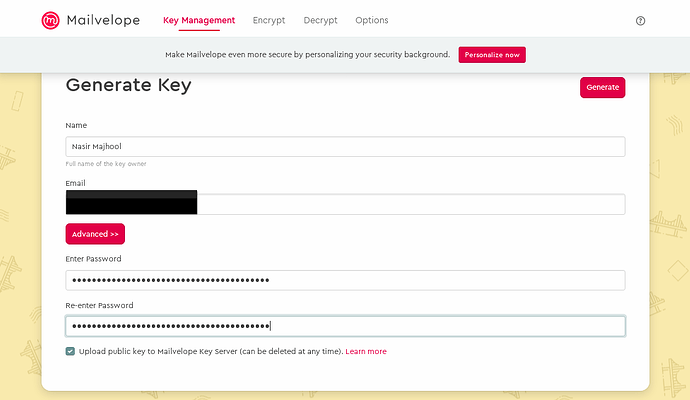Click the Personalize now button
This screenshot has height=400, width=690.
tap(492, 55)
